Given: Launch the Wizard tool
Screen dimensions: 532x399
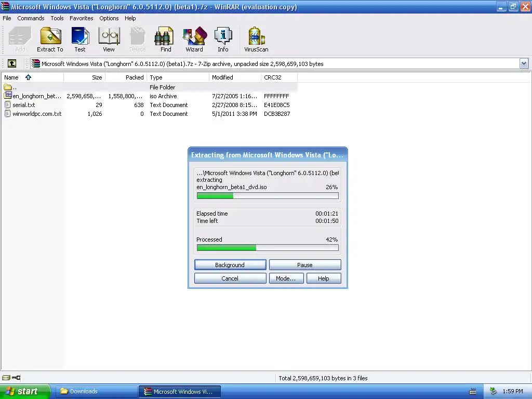Looking at the screenshot, I should pos(194,39).
